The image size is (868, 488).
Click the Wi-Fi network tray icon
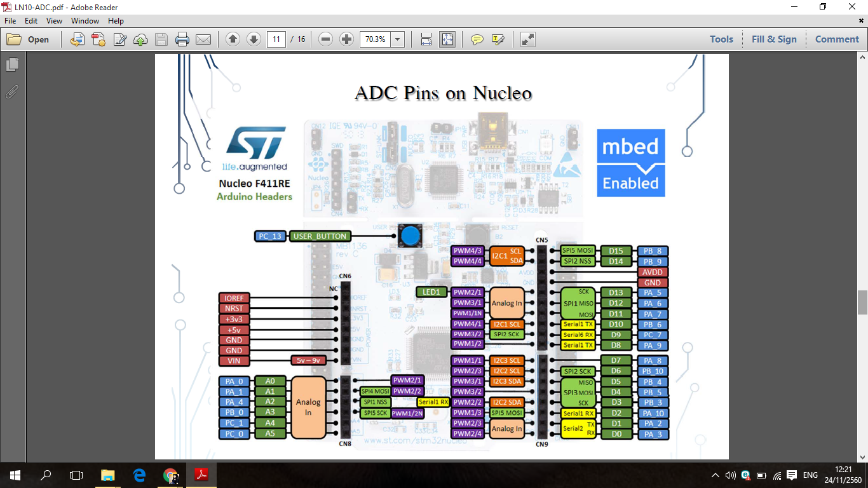[x=776, y=475]
